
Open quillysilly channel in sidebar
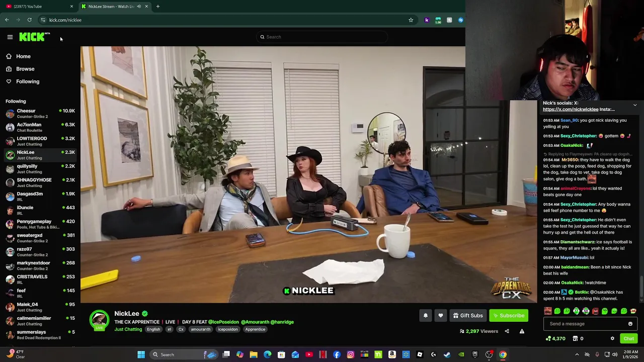pyautogui.click(x=40, y=169)
